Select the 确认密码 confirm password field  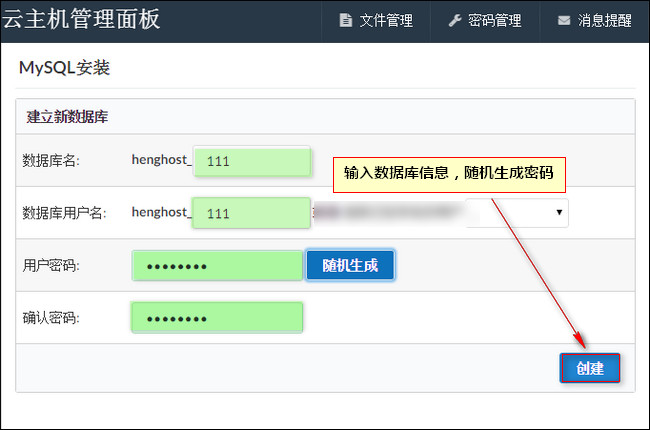(217, 318)
